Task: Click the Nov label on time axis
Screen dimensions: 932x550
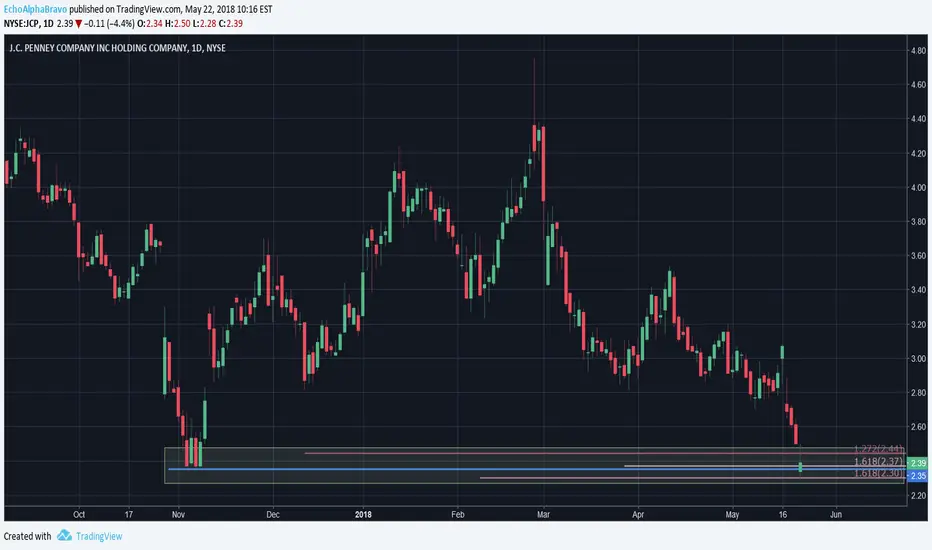Action: coord(178,514)
